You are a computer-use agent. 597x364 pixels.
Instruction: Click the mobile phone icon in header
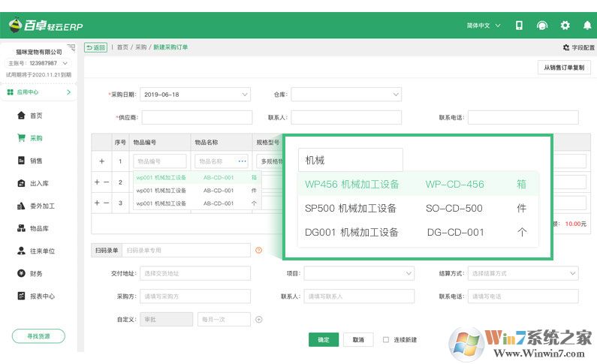pyautogui.click(x=519, y=26)
